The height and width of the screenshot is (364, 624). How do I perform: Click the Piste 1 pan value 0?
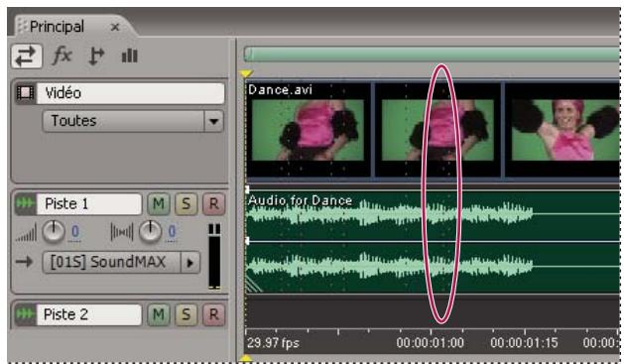[172, 231]
